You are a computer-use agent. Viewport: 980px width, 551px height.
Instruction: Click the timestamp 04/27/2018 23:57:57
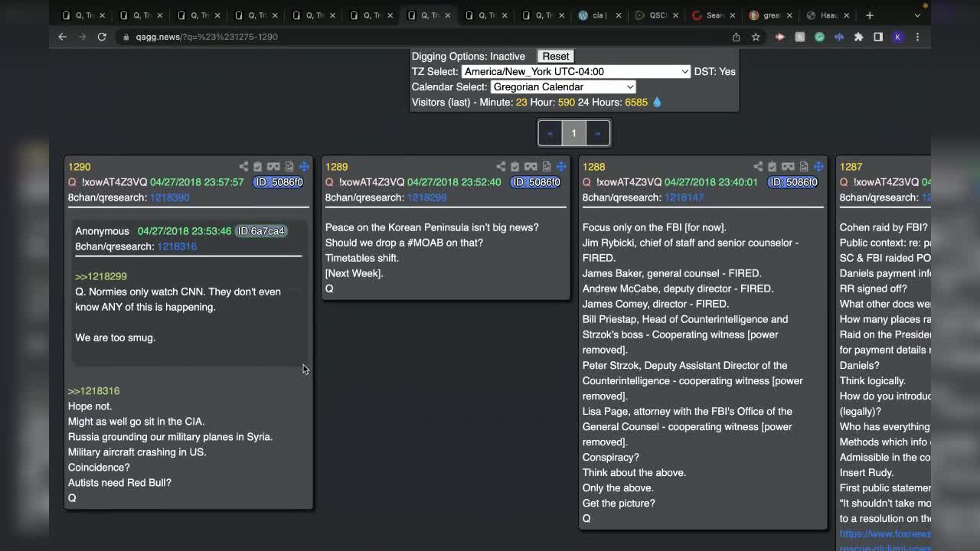tap(197, 181)
